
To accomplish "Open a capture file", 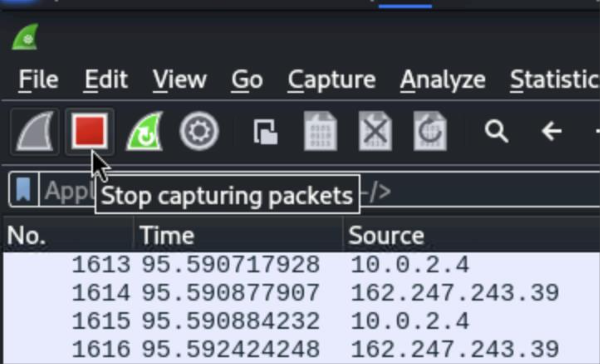I will pyautogui.click(x=265, y=132).
